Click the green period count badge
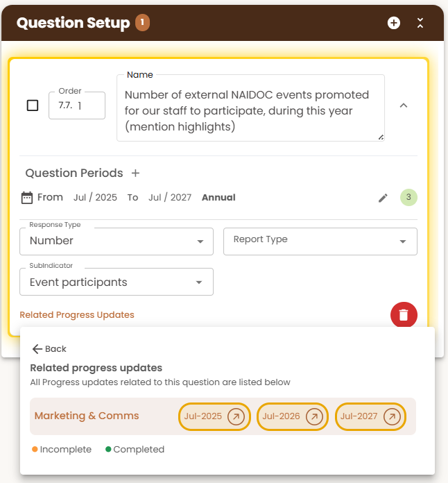448x483 pixels. click(x=408, y=197)
